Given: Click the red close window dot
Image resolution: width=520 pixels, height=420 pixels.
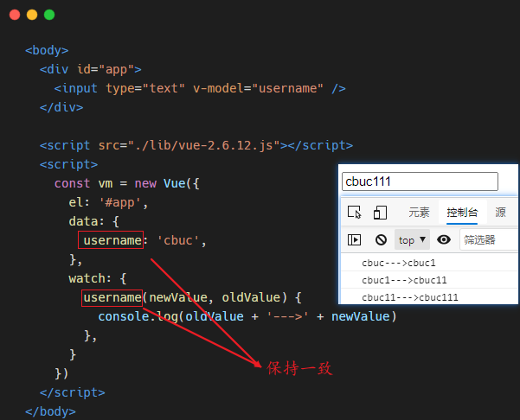Looking at the screenshot, I should pos(15,15).
